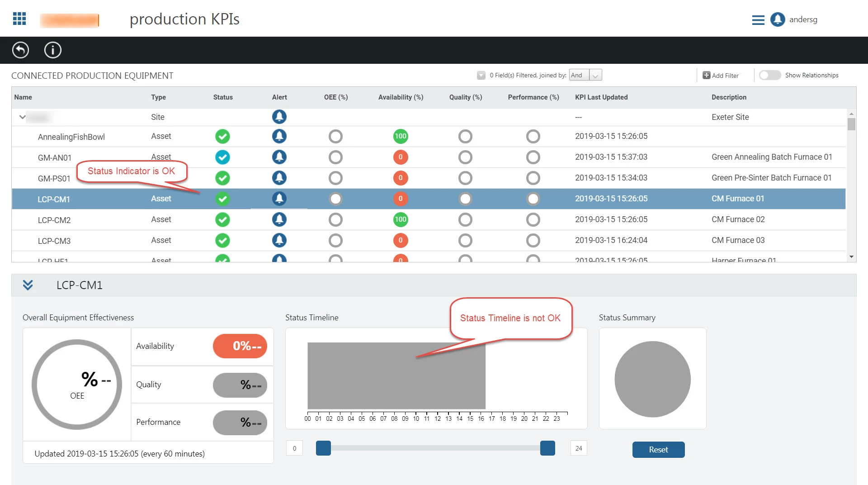
Task: Sort by the Availability (%) column header
Action: pyautogui.click(x=401, y=97)
